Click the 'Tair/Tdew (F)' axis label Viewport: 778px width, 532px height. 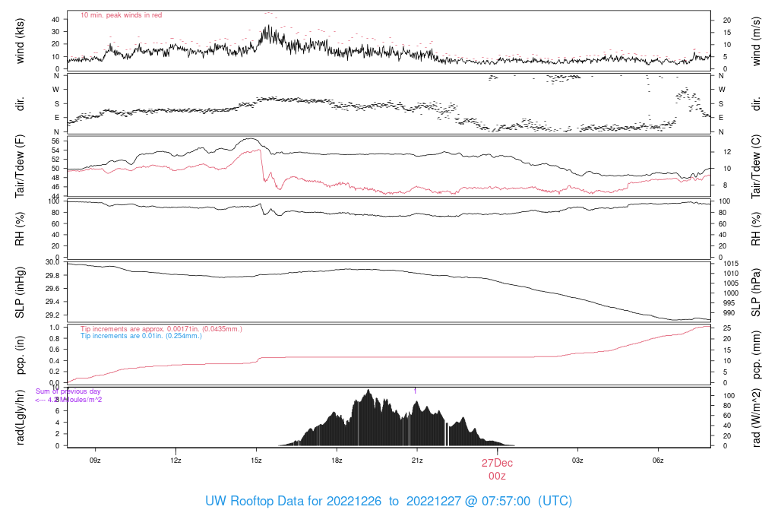(x=20, y=166)
